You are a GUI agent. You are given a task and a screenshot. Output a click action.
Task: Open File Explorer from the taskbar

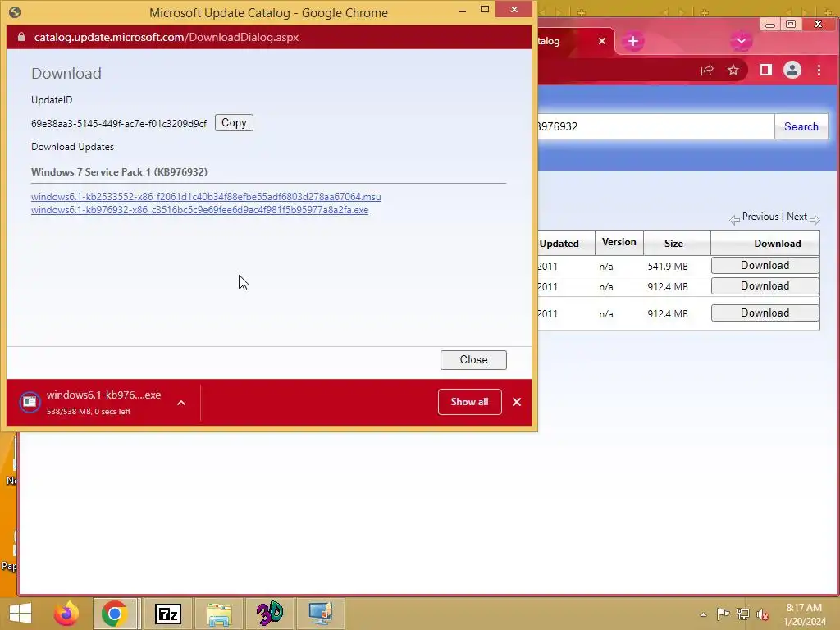(219, 614)
